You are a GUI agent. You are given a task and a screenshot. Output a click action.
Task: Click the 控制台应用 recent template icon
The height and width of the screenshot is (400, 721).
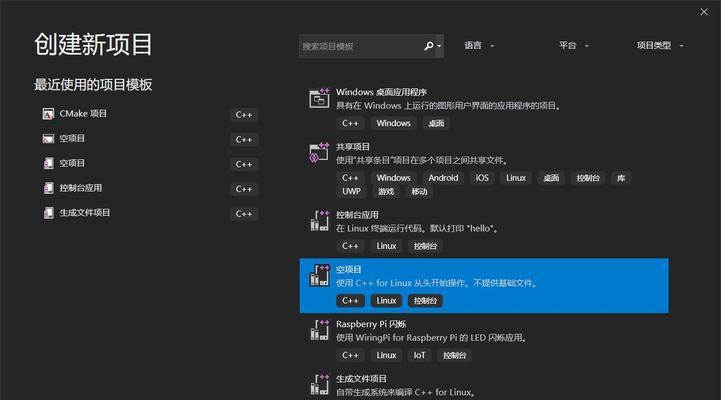tap(48, 188)
